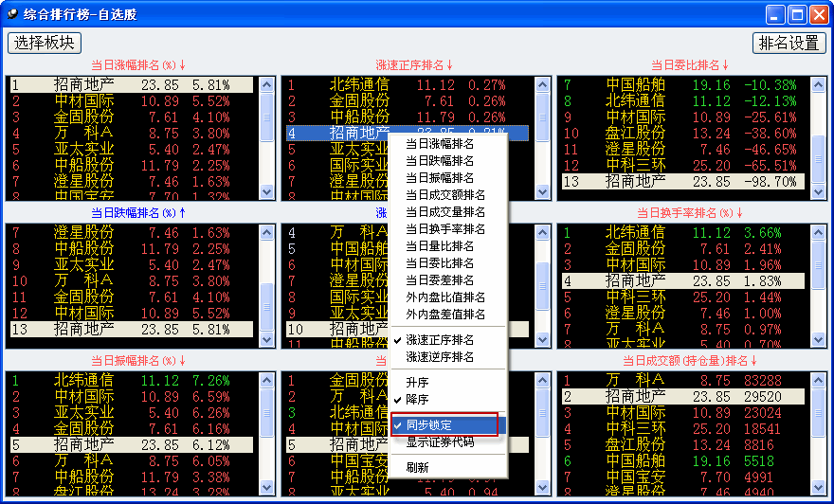
Task: Select 显示证券代码 in the context menu
Action: coord(440,442)
